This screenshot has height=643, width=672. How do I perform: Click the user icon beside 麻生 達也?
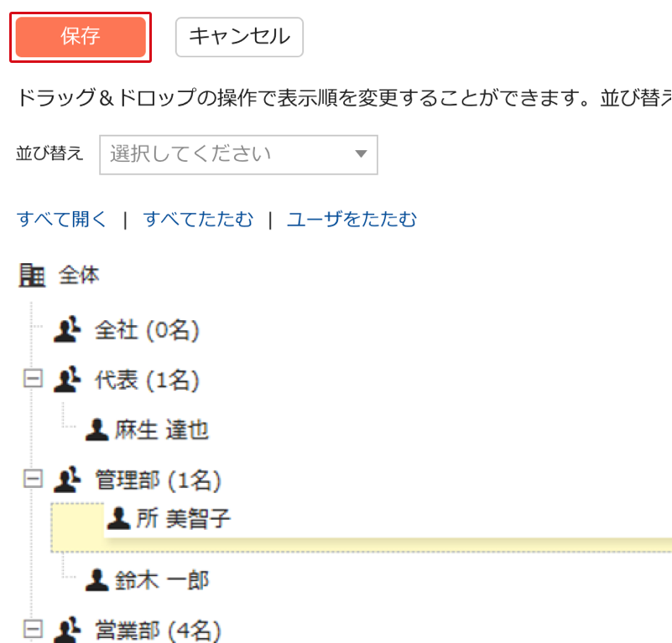pyautogui.click(x=97, y=430)
